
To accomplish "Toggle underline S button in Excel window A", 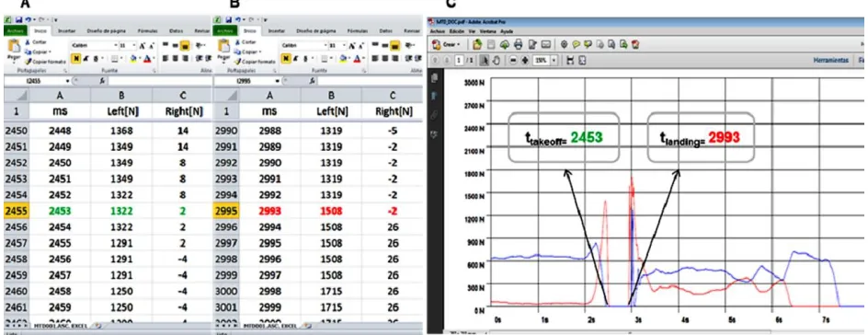I will pos(96,59).
